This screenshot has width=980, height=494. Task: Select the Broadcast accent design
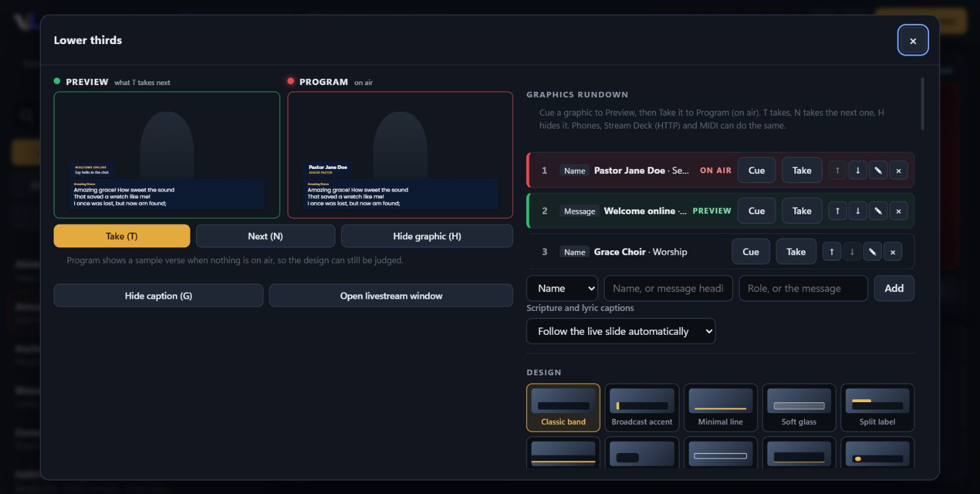(642, 408)
